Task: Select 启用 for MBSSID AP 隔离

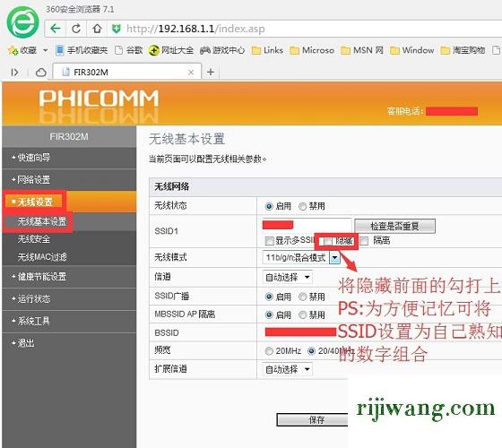Action: point(269,314)
